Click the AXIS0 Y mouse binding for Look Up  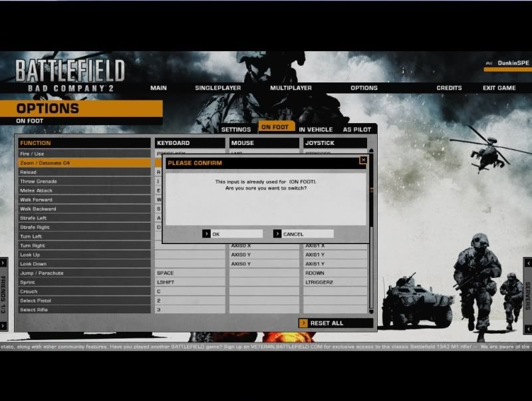coord(264,255)
